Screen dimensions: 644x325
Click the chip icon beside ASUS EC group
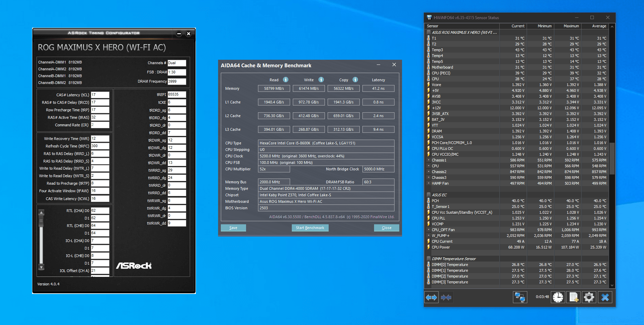(x=429, y=195)
